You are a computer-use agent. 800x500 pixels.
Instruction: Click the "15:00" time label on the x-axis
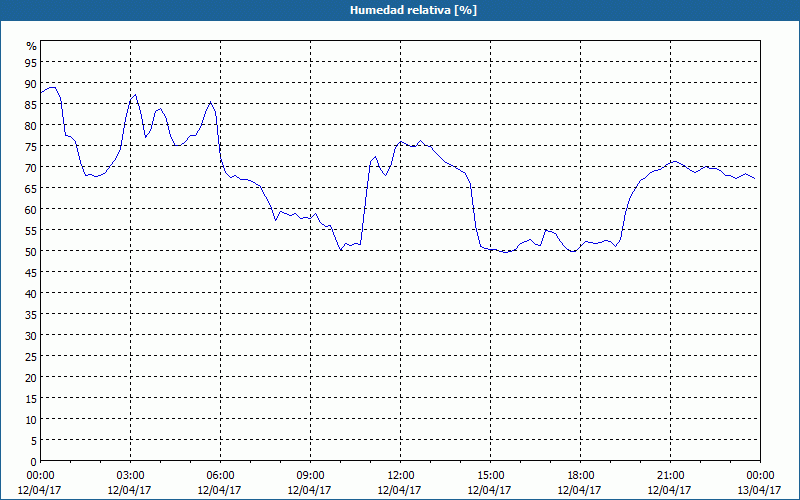click(x=490, y=476)
